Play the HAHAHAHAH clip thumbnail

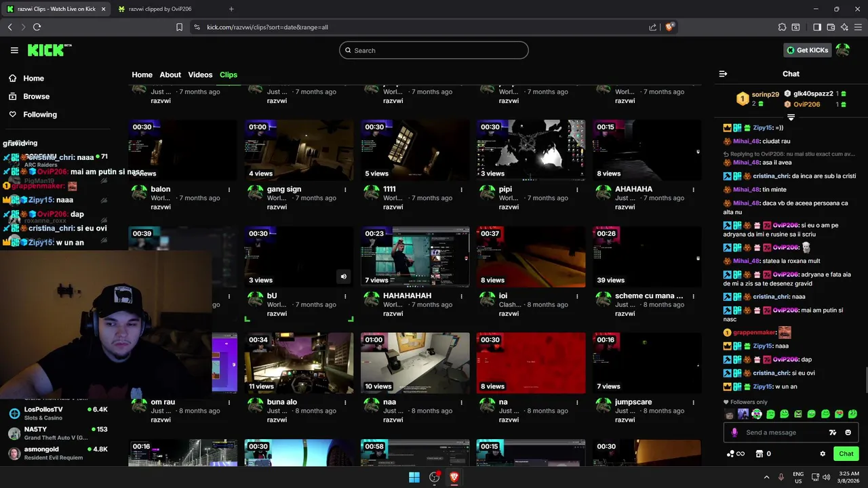[415, 257]
